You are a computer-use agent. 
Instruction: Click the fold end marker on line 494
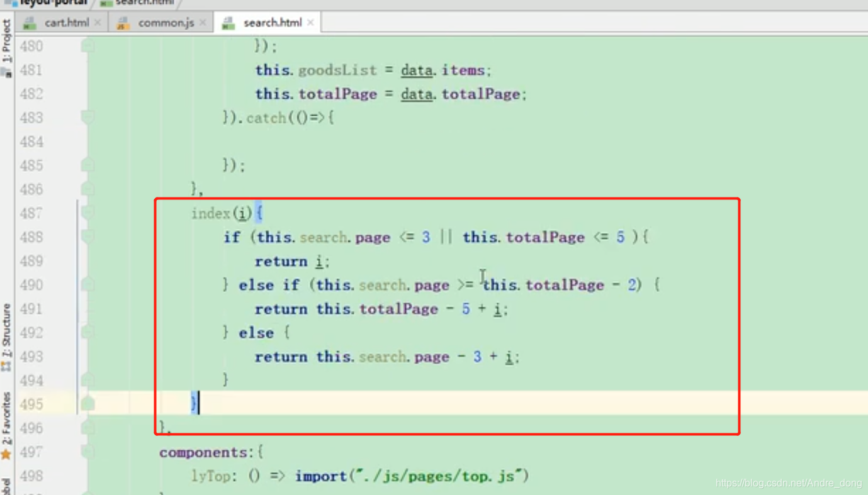point(87,380)
